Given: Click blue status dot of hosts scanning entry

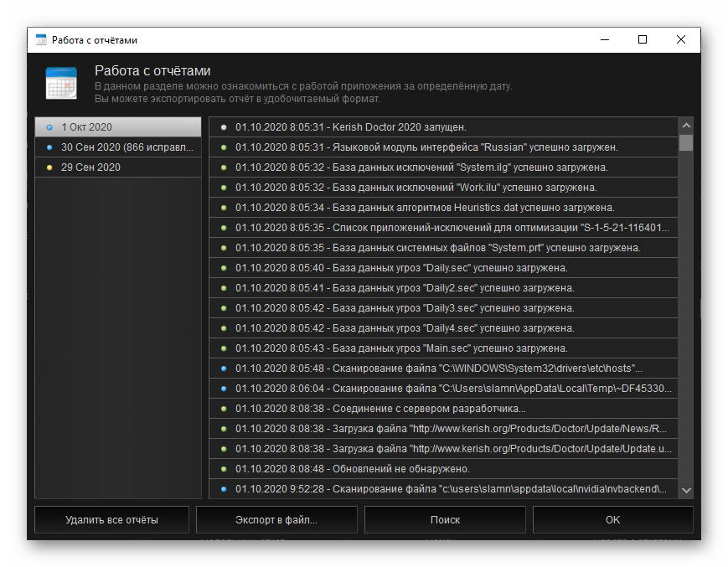Looking at the screenshot, I should point(224,369).
